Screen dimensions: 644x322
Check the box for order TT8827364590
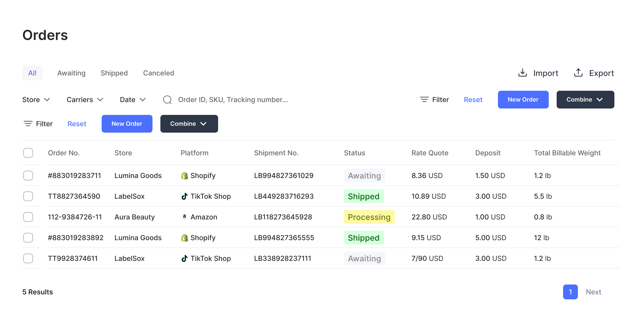[x=28, y=196]
